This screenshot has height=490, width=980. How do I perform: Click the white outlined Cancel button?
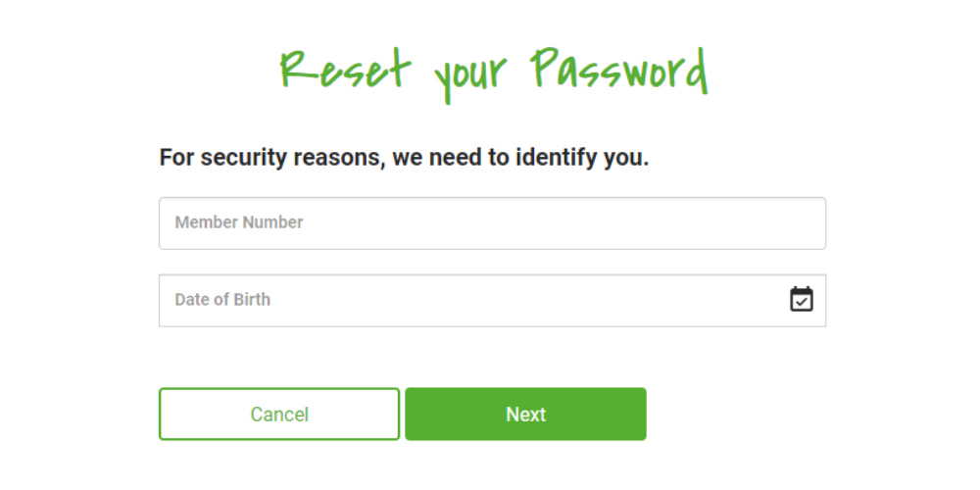click(x=279, y=415)
